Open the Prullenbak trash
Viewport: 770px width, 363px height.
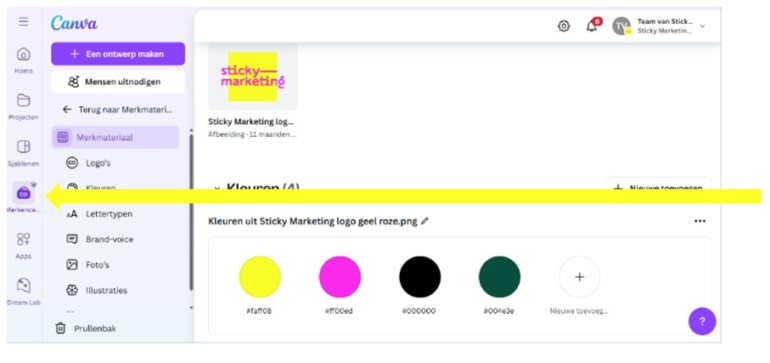coord(86,328)
